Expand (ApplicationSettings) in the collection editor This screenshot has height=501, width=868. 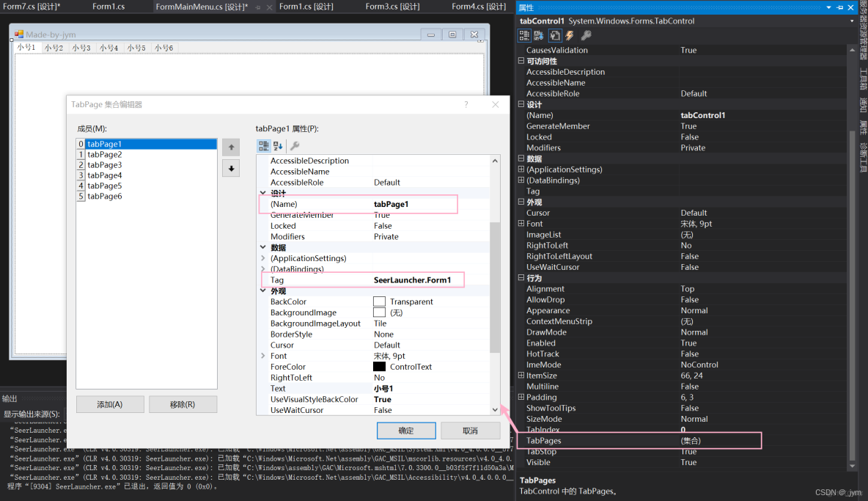coord(263,258)
